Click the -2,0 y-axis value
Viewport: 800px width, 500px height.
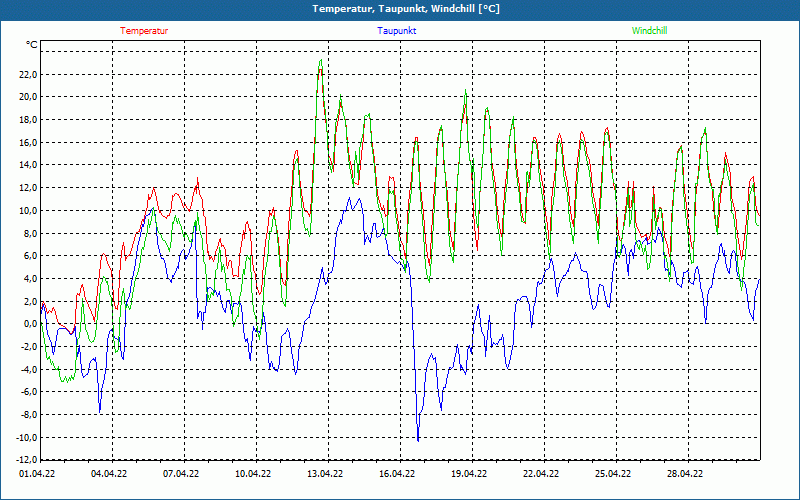(29, 347)
